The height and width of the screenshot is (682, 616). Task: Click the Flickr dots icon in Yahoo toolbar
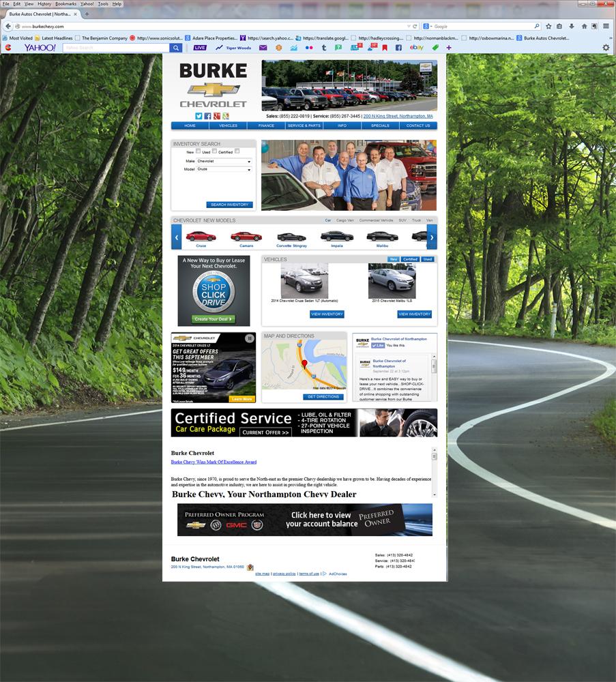(309, 48)
